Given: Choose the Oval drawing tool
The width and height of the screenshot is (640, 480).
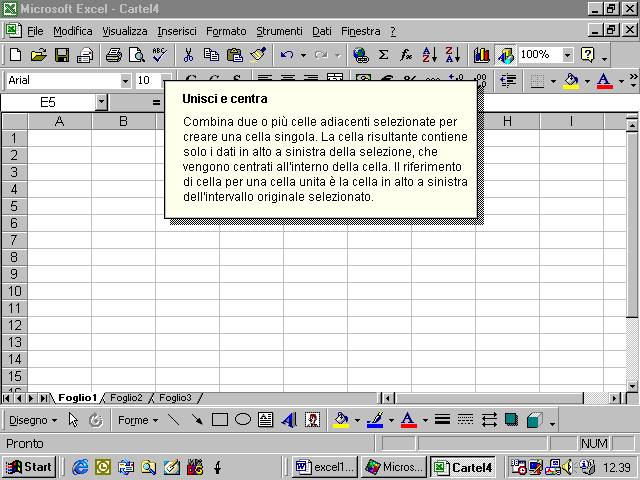Looking at the screenshot, I should point(243,420).
